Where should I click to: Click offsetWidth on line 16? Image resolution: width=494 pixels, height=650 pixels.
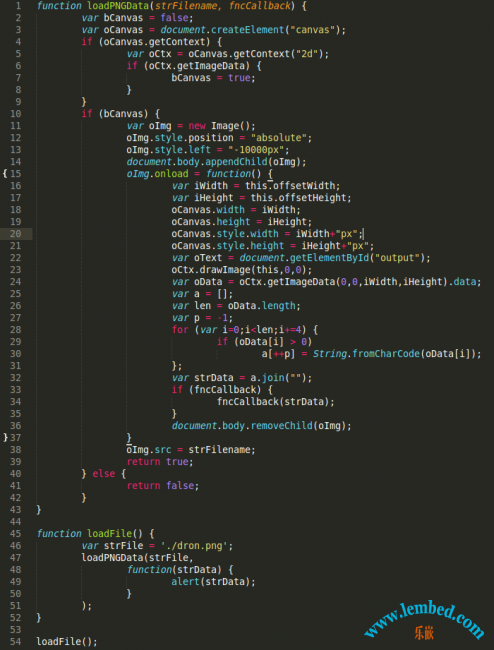306,186
